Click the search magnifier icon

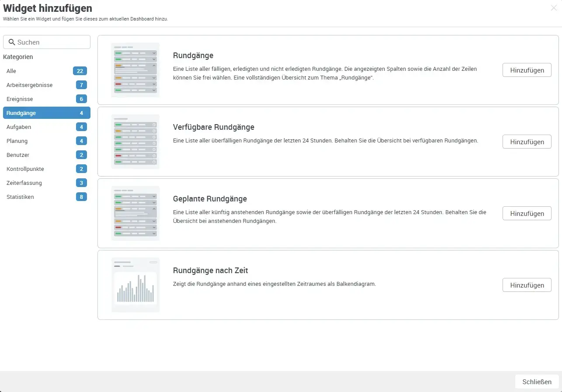(x=12, y=42)
